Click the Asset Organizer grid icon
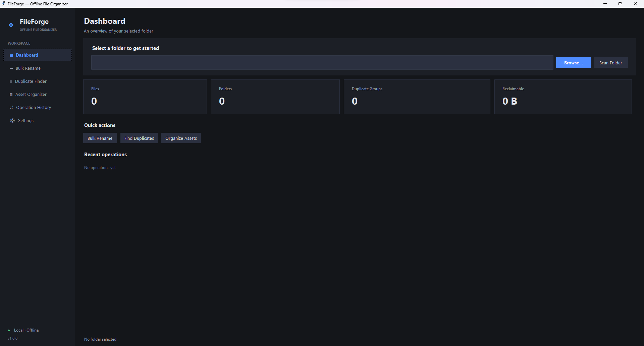Image resolution: width=644 pixels, height=346 pixels. 11,95
